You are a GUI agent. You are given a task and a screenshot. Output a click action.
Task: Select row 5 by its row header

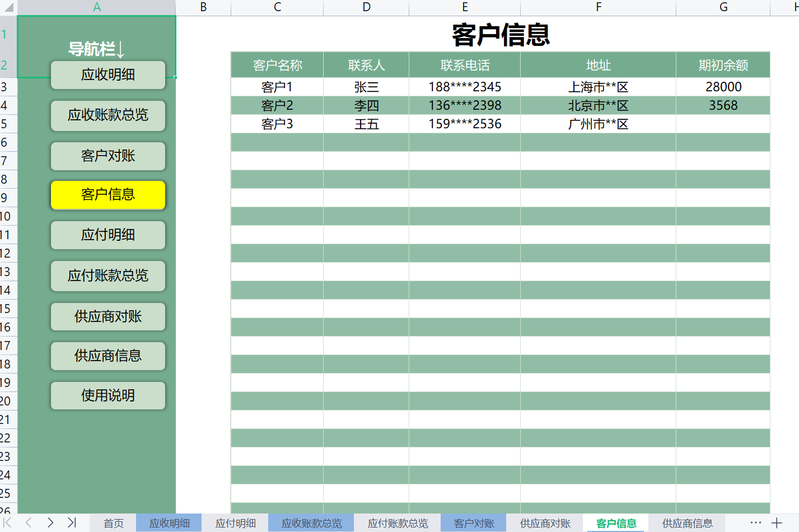8,124
